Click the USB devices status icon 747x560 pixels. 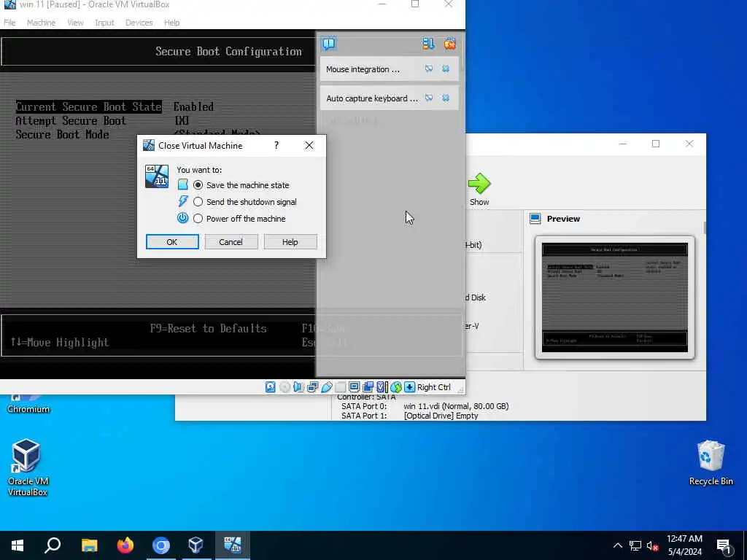pos(326,387)
